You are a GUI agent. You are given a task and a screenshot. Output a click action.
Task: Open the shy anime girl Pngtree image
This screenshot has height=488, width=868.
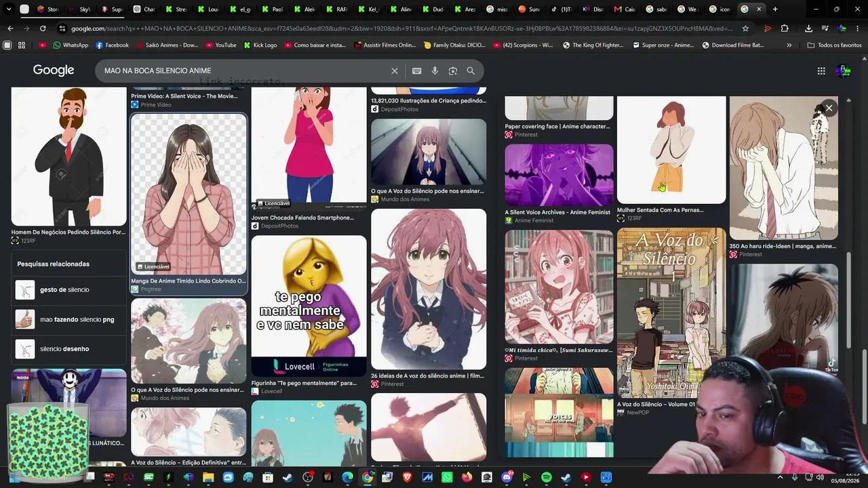tap(189, 195)
